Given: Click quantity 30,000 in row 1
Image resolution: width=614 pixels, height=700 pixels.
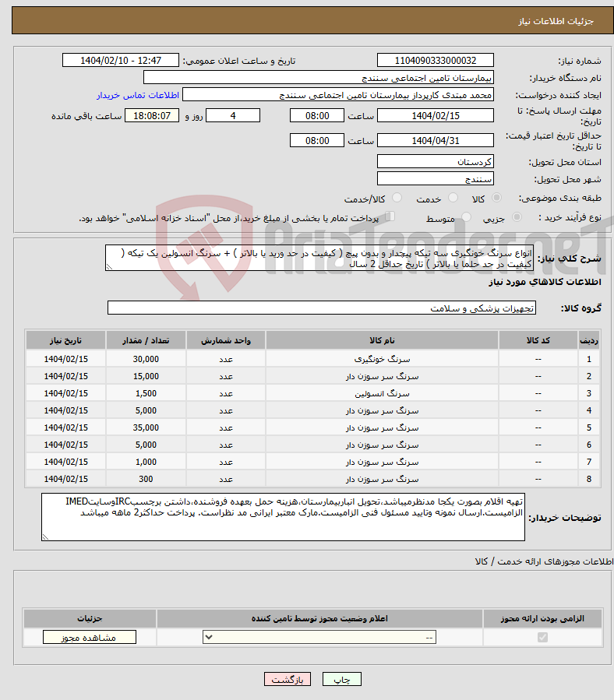Looking at the screenshot, I should click(146, 359).
